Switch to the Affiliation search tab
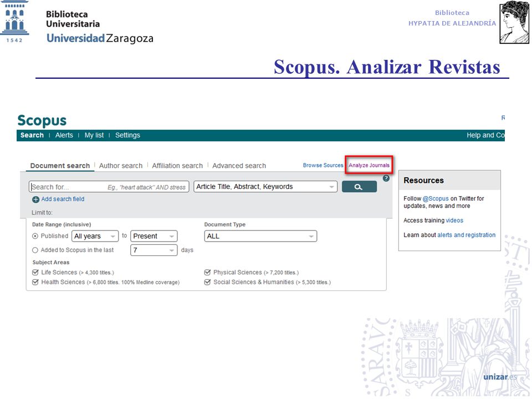Image resolution: width=532 pixels, height=399 pixels. [x=177, y=166]
